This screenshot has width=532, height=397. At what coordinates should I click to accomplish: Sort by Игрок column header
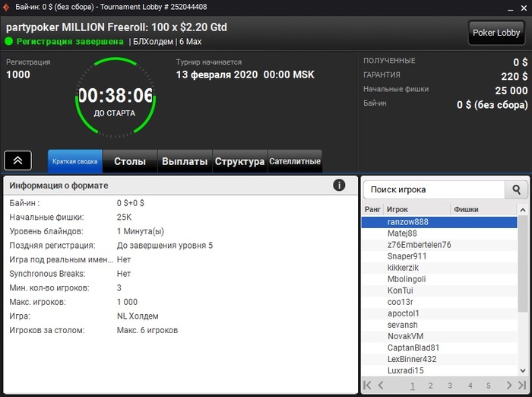(416, 209)
